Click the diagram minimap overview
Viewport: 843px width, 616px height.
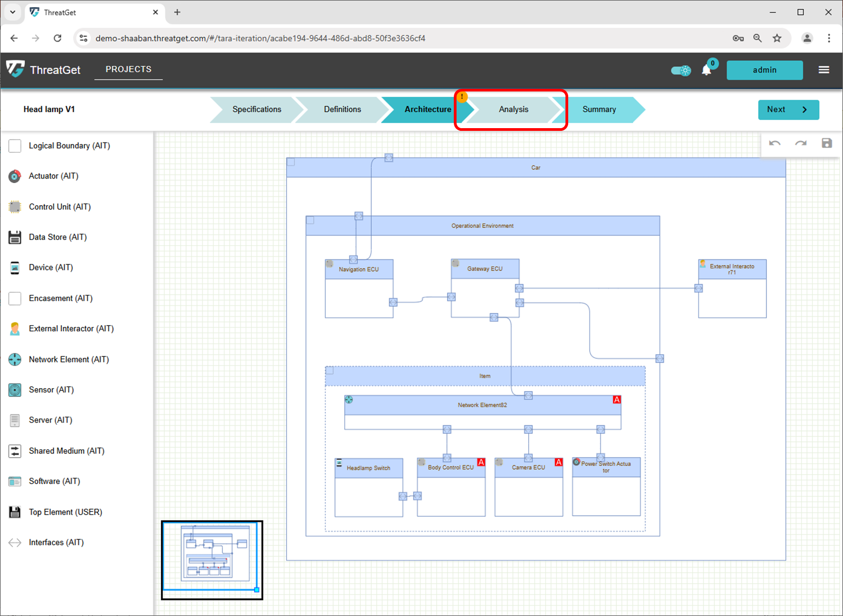(x=212, y=560)
